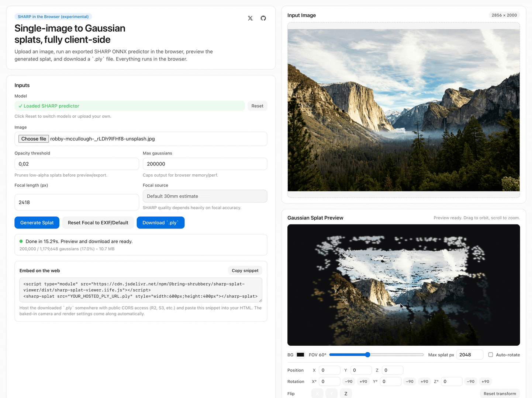The image size is (532, 398).
Task: Start processing with Generate Splat
Action: [x=37, y=223]
